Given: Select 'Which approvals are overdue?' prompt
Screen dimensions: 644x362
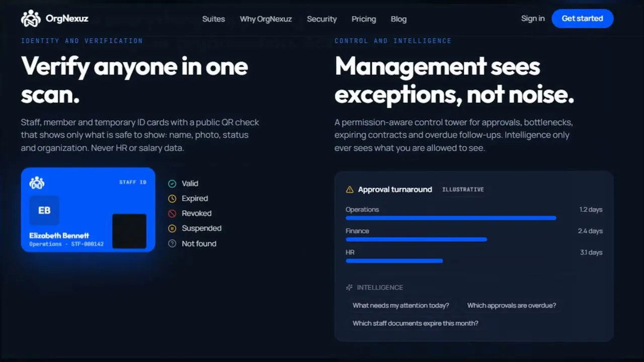Looking at the screenshot, I should (511, 305).
